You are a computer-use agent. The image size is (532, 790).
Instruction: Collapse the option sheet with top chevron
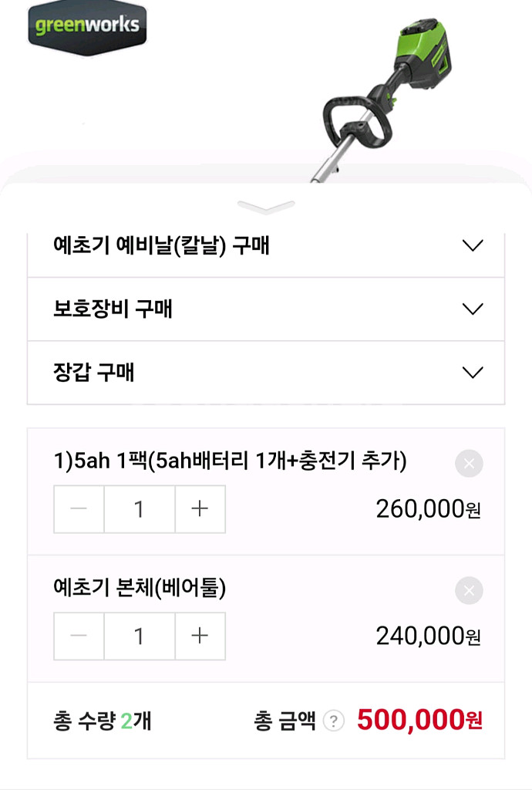[x=266, y=207]
